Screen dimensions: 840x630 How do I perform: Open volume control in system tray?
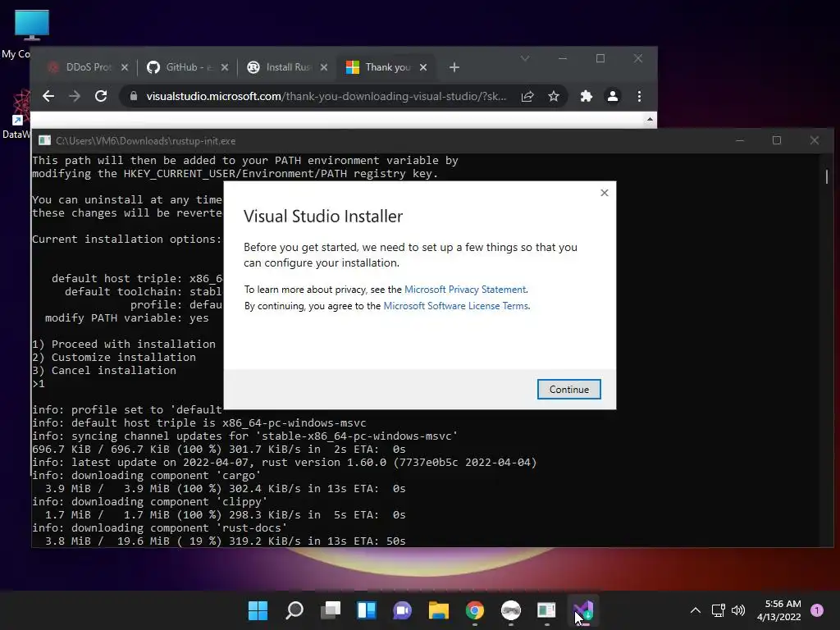click(x=738, y=610)
